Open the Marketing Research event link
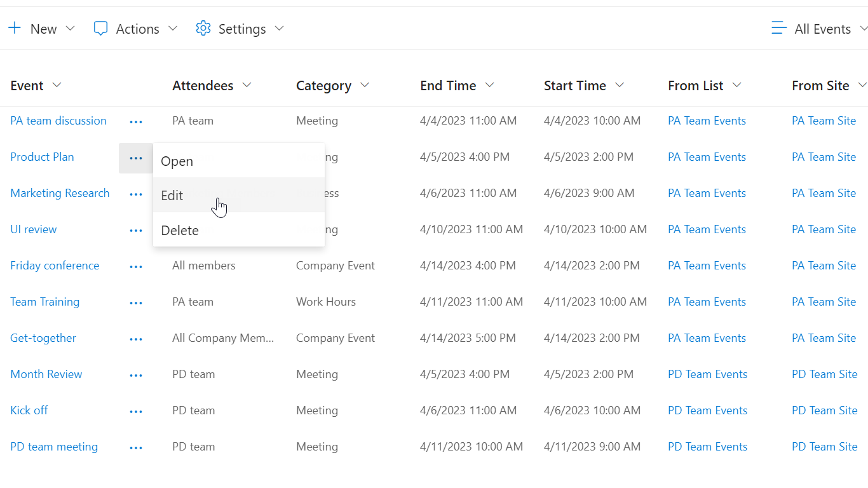Image resolution: width=868 pixels, height=488 pixels. (60, 193)
